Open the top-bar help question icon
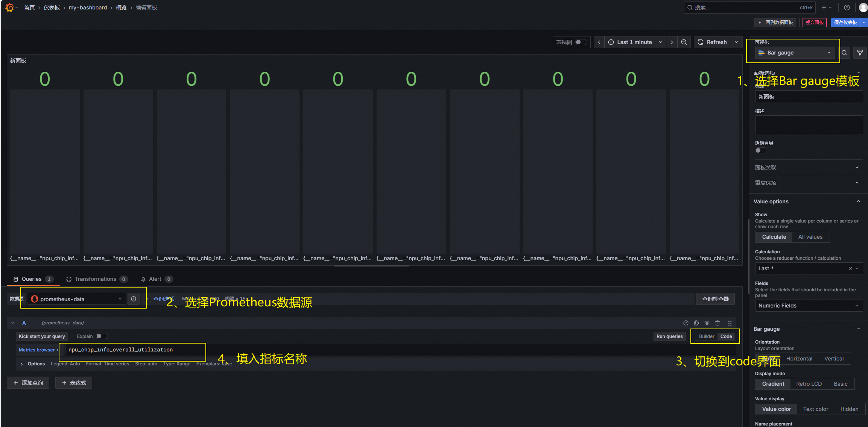The width and height of the screenshot is (868, 427). 847,8
